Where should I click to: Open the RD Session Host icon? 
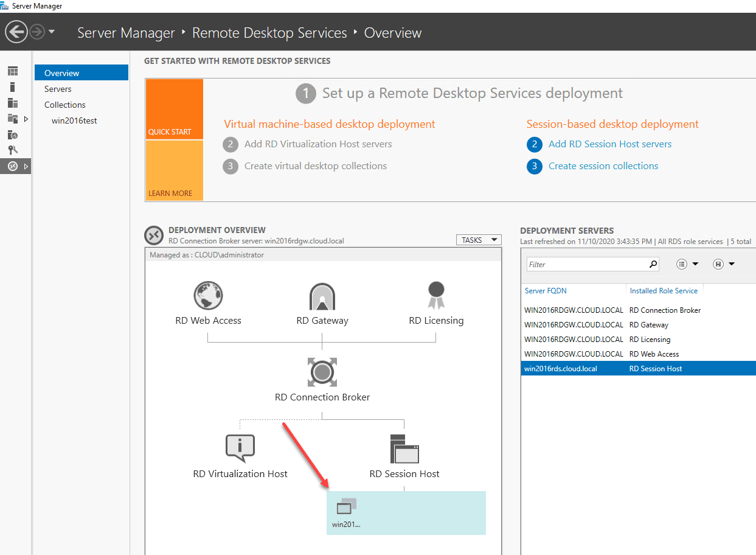(404, 448)
